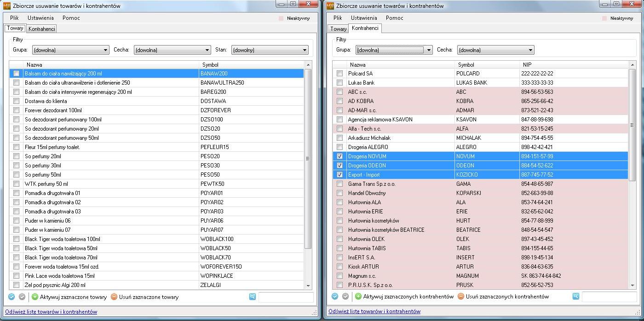The height and width of the screenshot is (321, 644).
Task: Select the WOPINKLACE symbol cell
Action: 251,276
